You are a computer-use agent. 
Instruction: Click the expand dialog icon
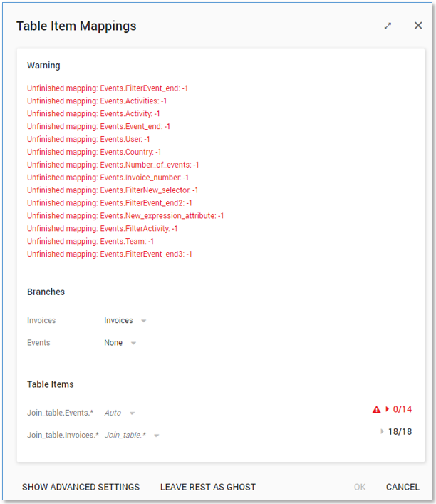[388, 26]
